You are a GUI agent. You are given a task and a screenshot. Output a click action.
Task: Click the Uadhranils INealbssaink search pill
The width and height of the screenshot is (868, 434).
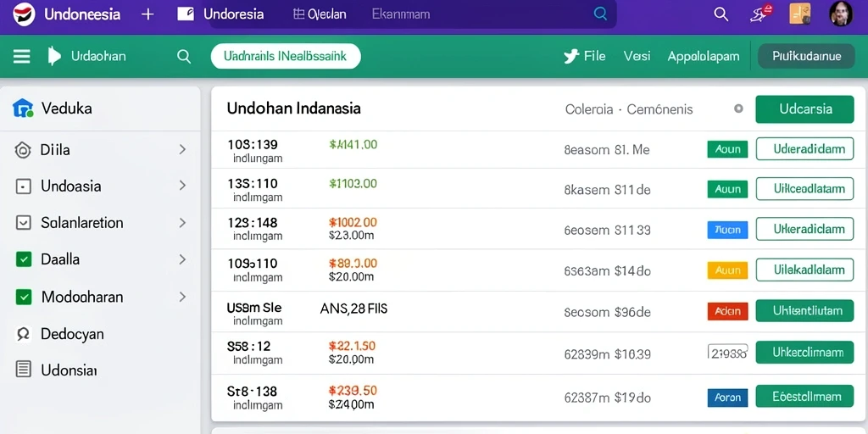[286, 56]
